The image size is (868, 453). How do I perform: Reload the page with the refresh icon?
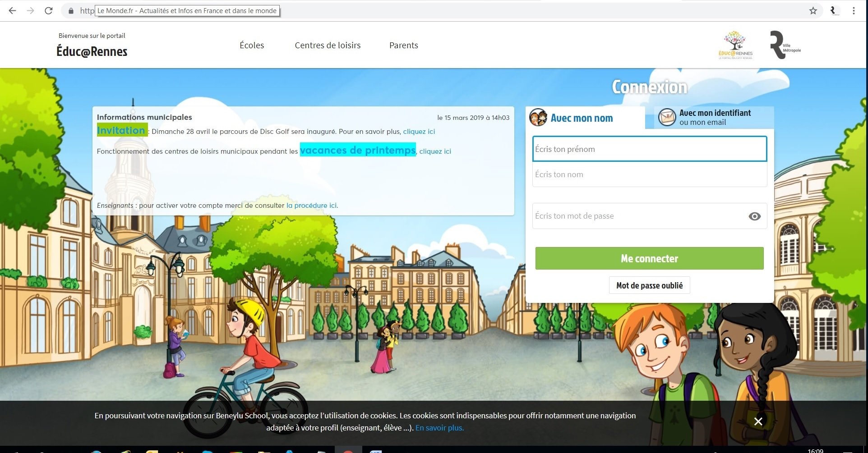point(49,11)
